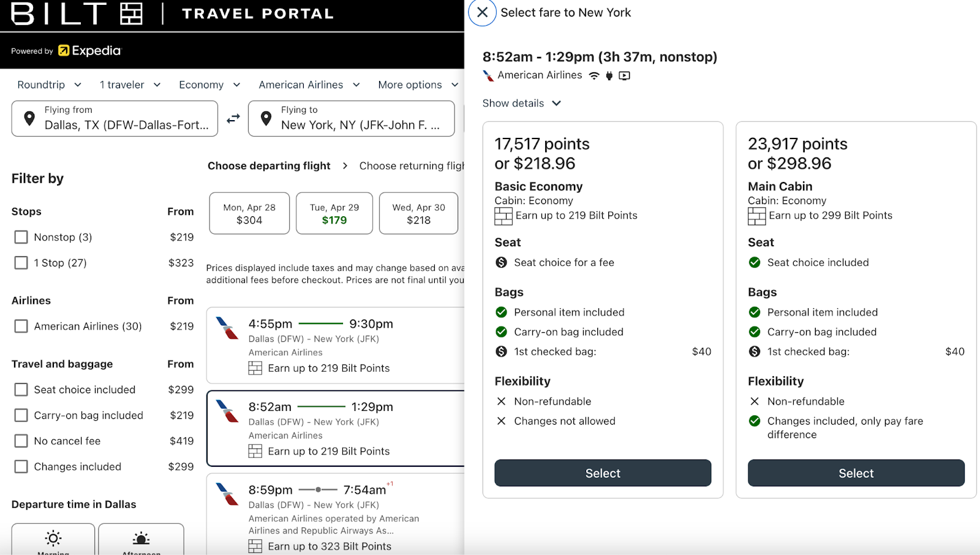The height and width of the screenshot is (555, 980).
Task: Expand Show details for the flight
Action: pyautogui.click(x=521, y=104)
